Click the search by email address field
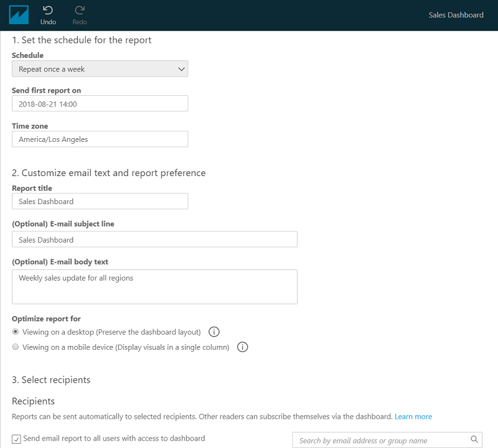The height and width of the screenshot is (448, 498). pyautogui.click(x=387, y=440)
